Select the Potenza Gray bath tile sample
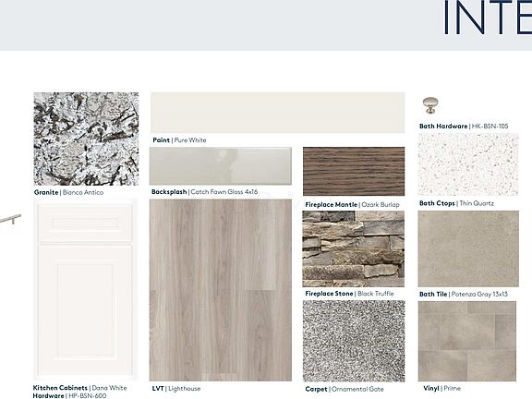The image size is (532, 399). pyautogui.click(x=468, y=248)
